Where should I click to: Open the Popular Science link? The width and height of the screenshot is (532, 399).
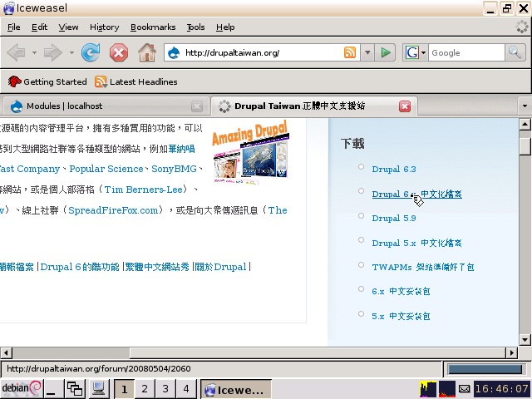(106, 169)
